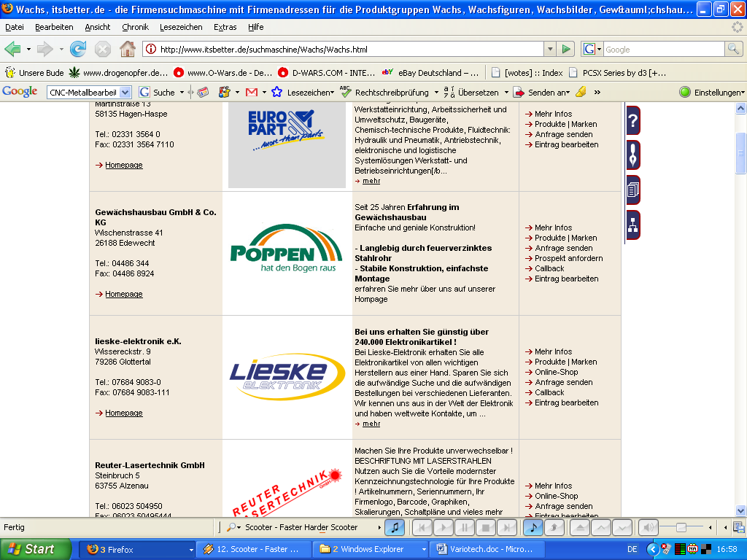The width and height of the screenshot is (747, 560).
Task: Click the ABC Rechtschreibprüfung icon
Action: click(x=345, y=91)
